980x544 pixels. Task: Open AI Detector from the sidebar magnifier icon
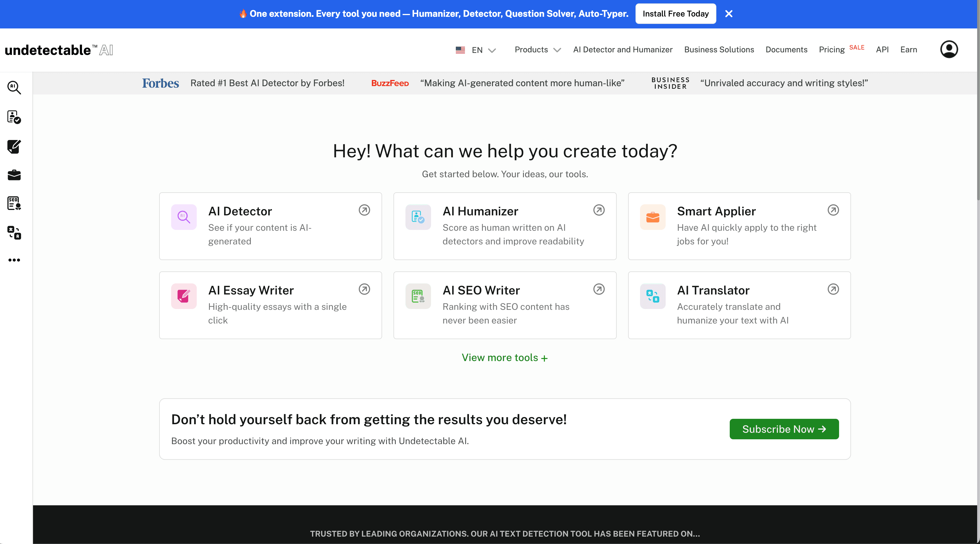[14, 87]
